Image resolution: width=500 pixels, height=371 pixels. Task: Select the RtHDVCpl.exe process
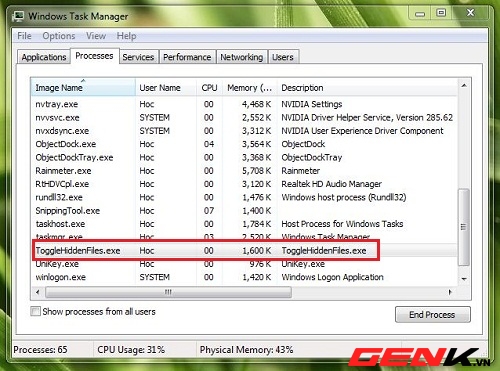pos(245,184)
